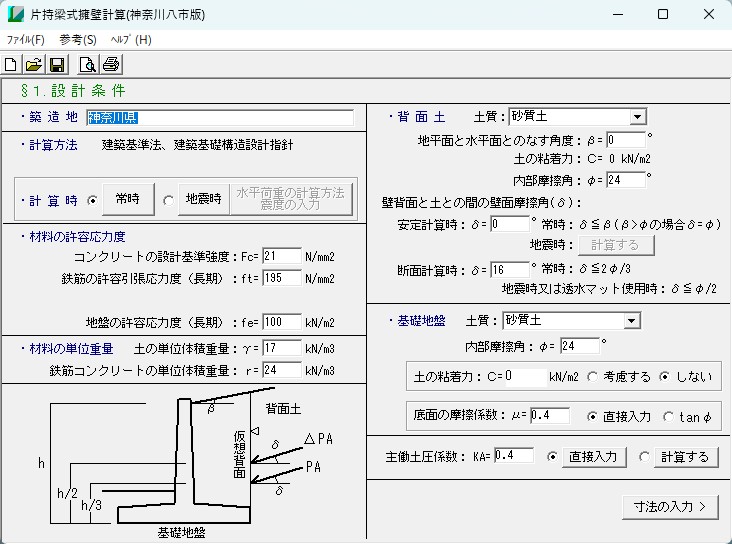Click the KA coefficient input field
Screen dimensions: 732x544
point(513,456)
